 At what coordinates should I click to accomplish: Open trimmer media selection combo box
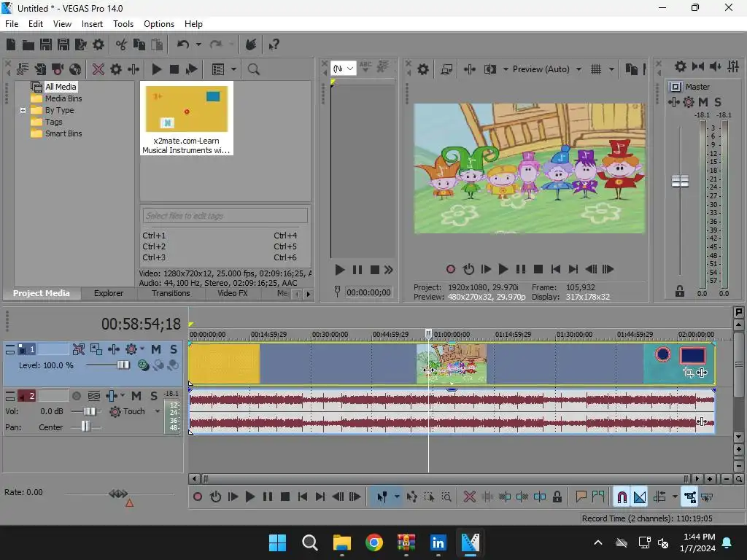click(343, 69)
